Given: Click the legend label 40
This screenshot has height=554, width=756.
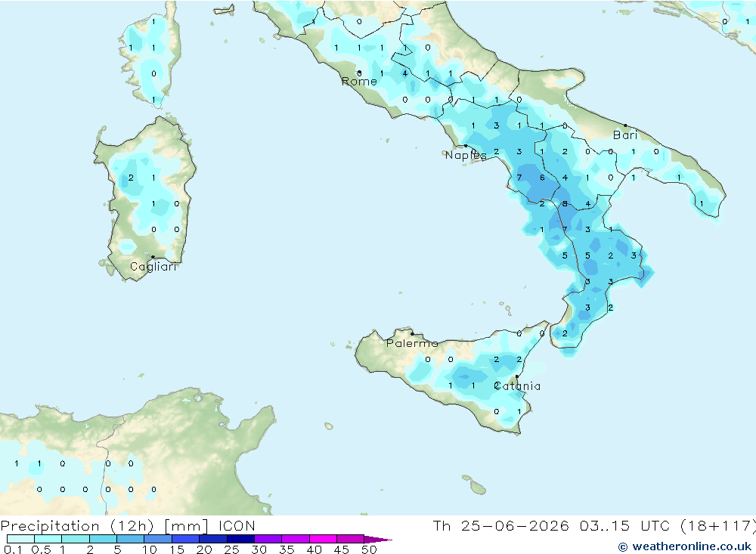Looking at the screenshot, I should [x=314, y=549].
